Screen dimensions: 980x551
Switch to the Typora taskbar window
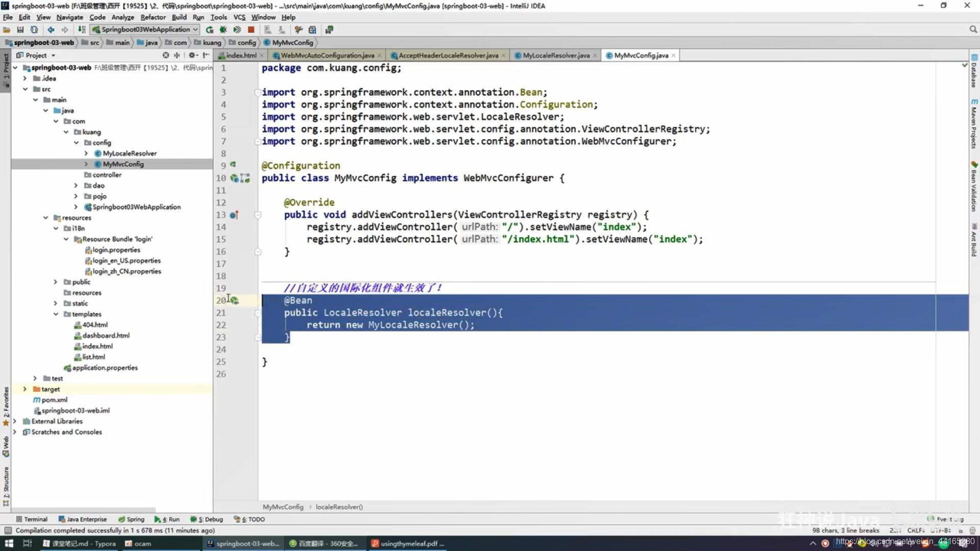pos(80,543)
